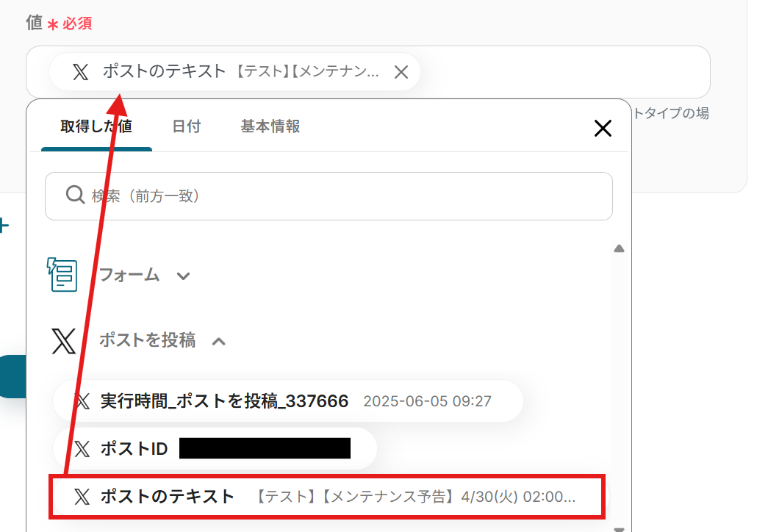The height and width of the screenshot is (532, 768).
Task: Click the フォーム section icon
Action: coord(62,275)
